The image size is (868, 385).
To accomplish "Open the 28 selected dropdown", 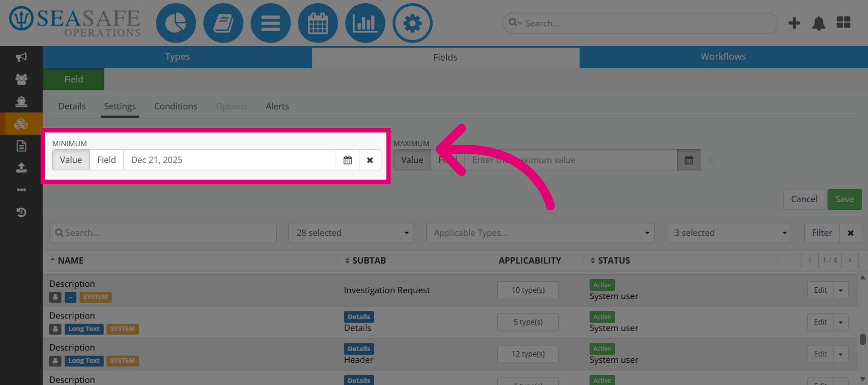I will 351,233.
